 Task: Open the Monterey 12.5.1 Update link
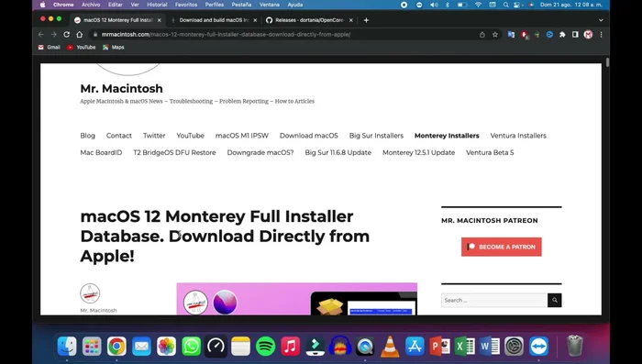click(x=418, y=152)
